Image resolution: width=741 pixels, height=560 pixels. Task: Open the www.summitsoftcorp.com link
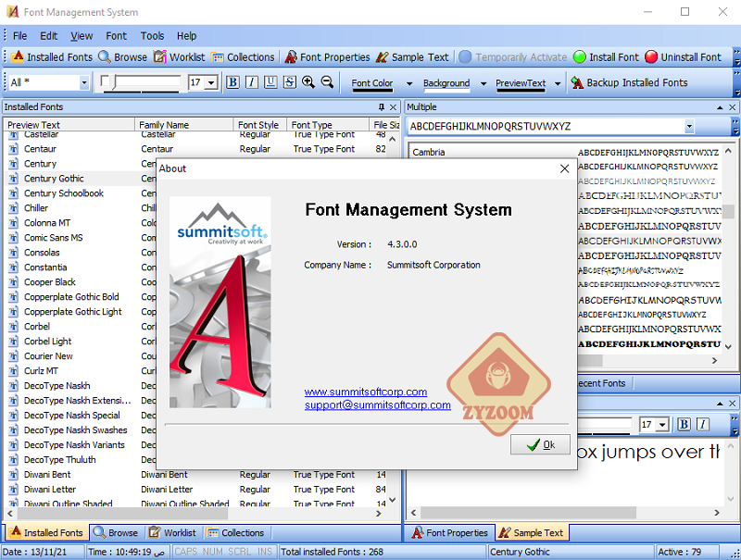(366, 392)
